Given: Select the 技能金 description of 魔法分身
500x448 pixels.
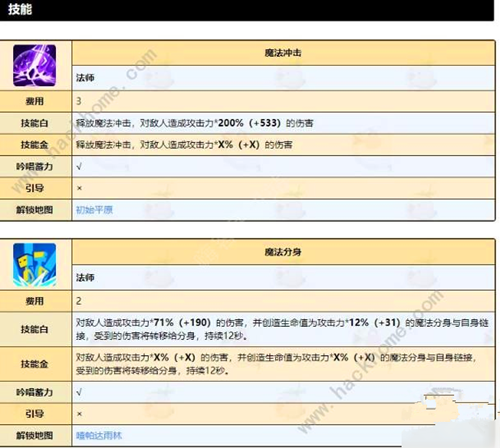Looking at the screenshot, I should click(276, 364).
